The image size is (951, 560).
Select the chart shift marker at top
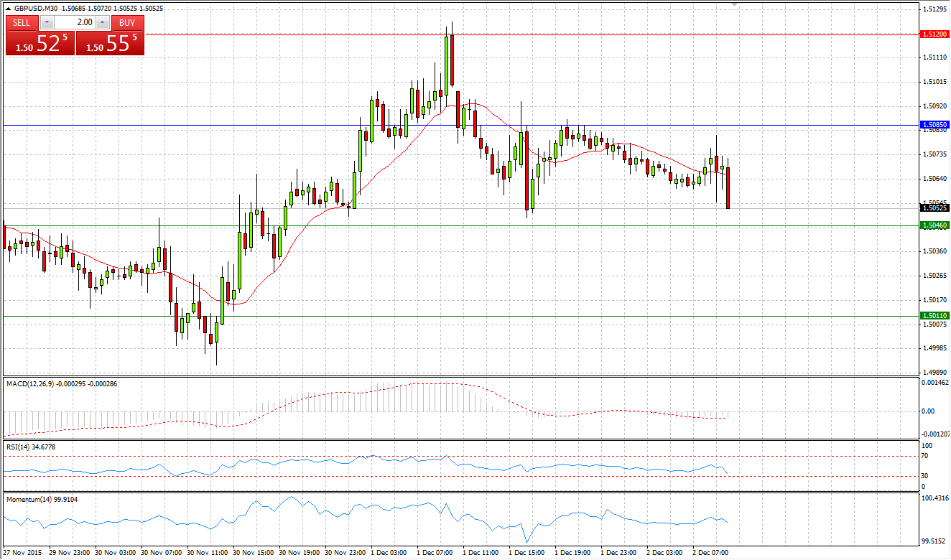pos(733,5)
